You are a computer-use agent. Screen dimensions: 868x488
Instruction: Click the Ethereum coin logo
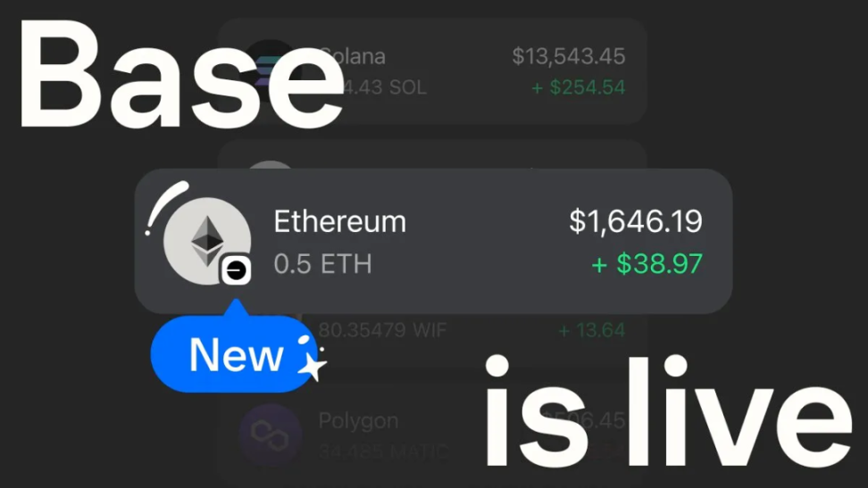click(x=207, y=241)
